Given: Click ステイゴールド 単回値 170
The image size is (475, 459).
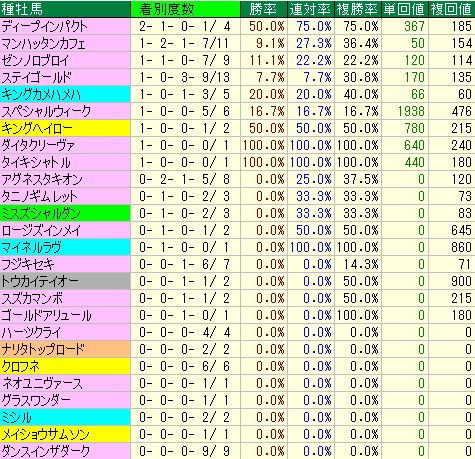Looking at the screenshot, I should click(x=414, y=77).
